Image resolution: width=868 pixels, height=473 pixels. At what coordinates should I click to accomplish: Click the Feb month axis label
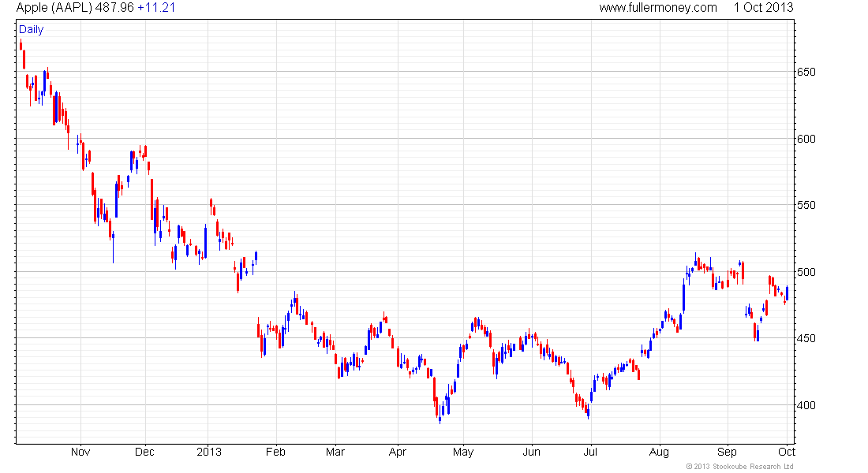tap(275, 452)
